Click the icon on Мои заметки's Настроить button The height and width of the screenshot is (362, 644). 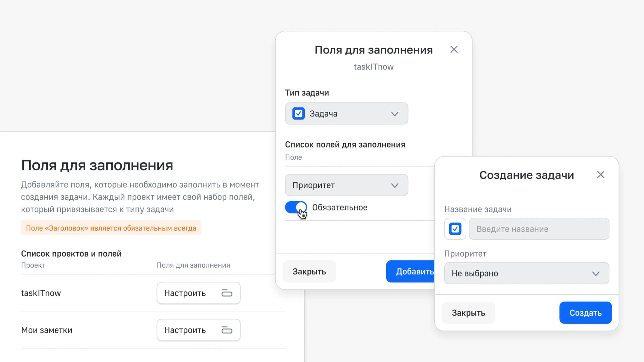pos(227,330)
